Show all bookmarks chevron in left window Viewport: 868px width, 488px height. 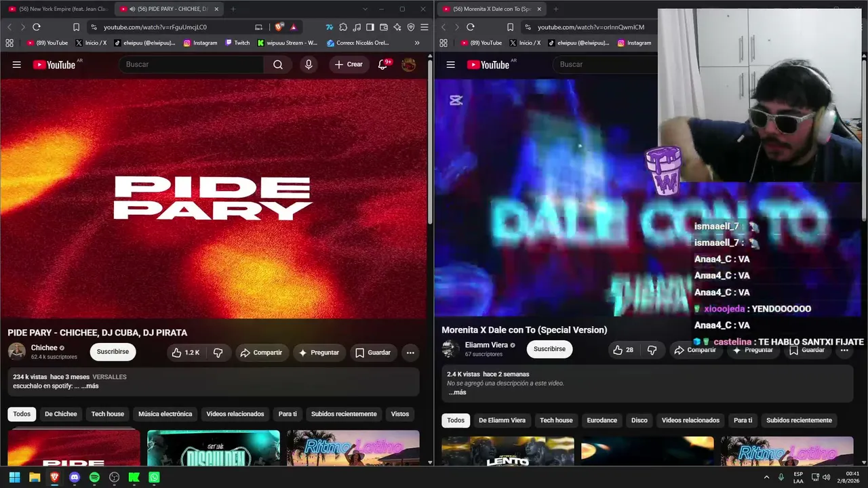coord(417,43)
